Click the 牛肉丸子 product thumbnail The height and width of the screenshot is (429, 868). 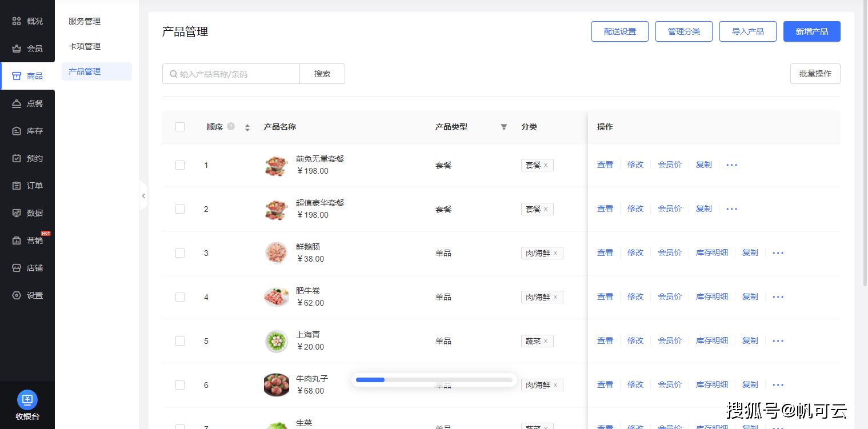point(277,385)
